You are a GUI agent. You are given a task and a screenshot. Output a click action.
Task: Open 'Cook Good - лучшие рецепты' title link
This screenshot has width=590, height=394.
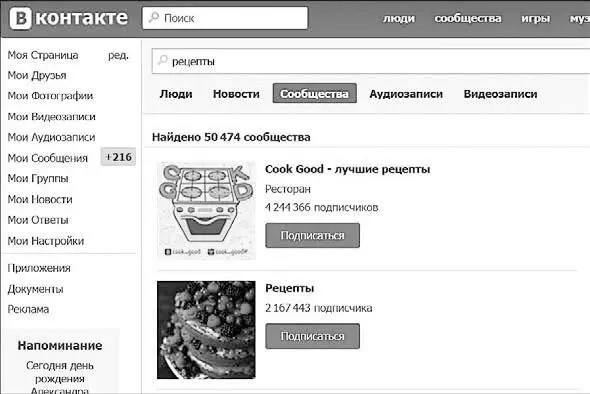coord(347,169)
